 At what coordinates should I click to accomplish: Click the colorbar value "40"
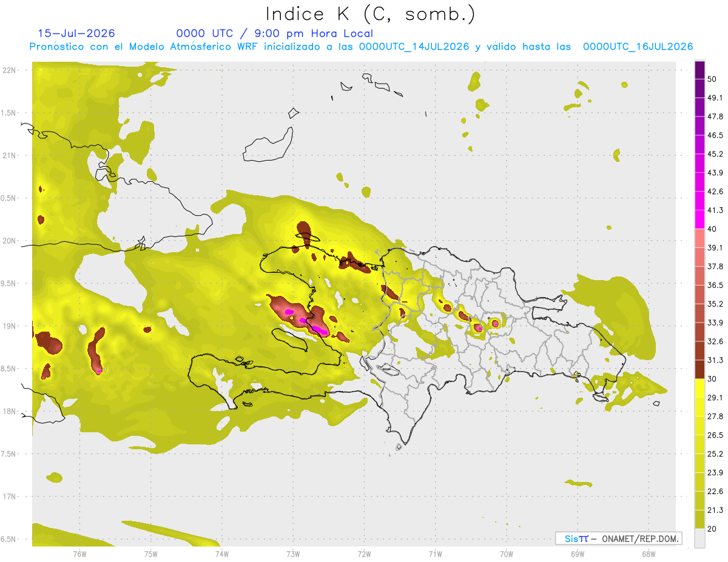pos(712,229)
